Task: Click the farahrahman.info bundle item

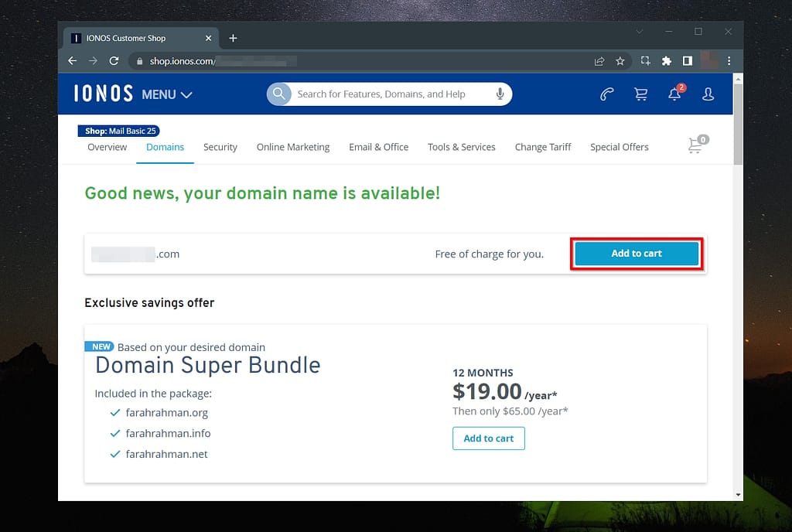Action: (x=168, y=434)
